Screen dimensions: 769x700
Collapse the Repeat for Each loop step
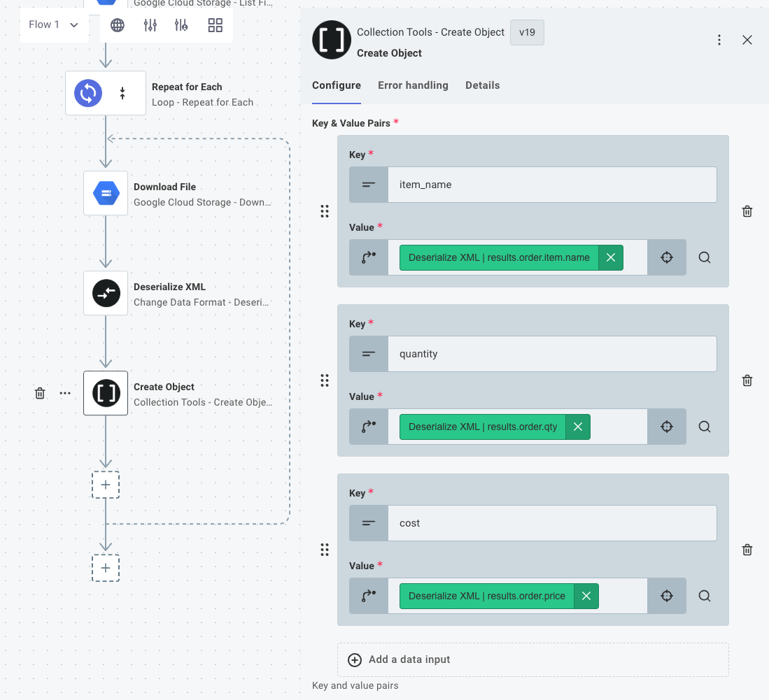coord(122,93)
